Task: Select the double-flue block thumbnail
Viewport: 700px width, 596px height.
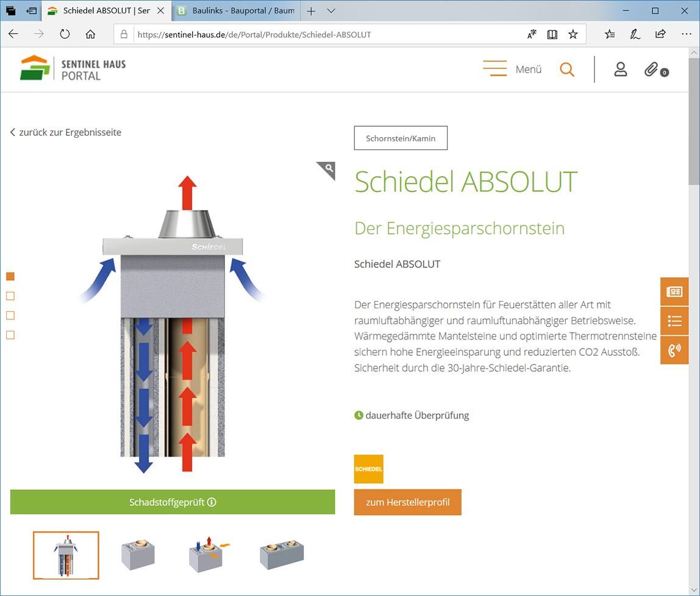Action: coord(282,554)
